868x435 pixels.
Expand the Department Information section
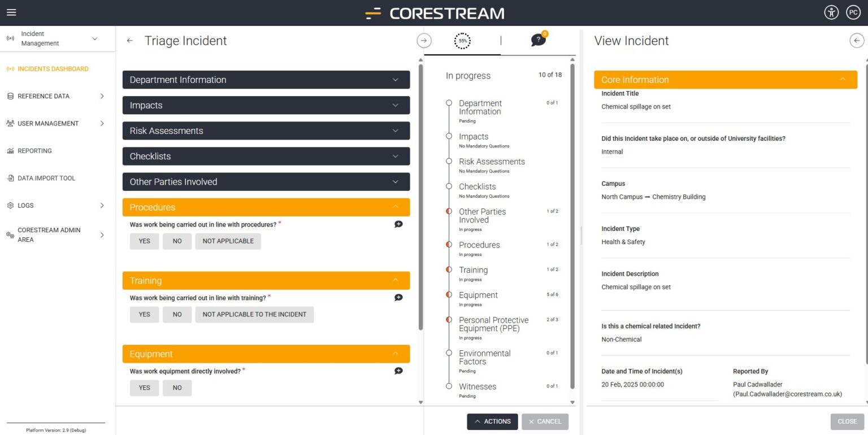point(266,80)
